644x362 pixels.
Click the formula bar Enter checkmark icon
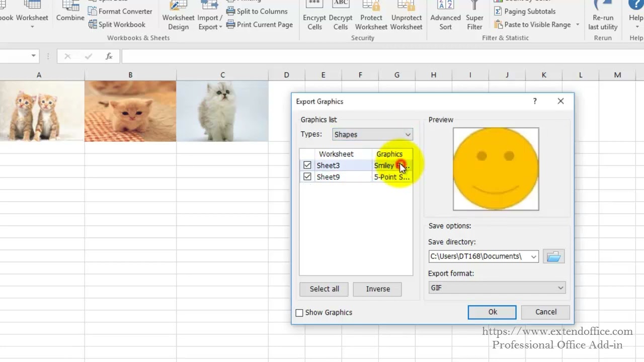click(89, 56)
